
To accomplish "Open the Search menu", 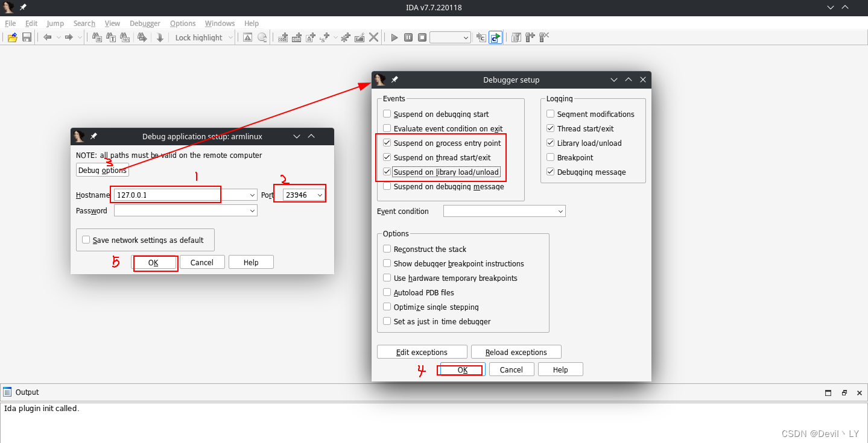I will coord(84,24).
